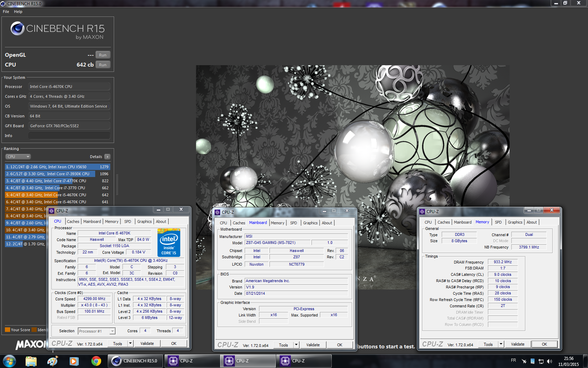This screenshot has width=588, height=368.
Task: Click the CPU-Z Memory window title icon
Action: (x=422, y=211)
